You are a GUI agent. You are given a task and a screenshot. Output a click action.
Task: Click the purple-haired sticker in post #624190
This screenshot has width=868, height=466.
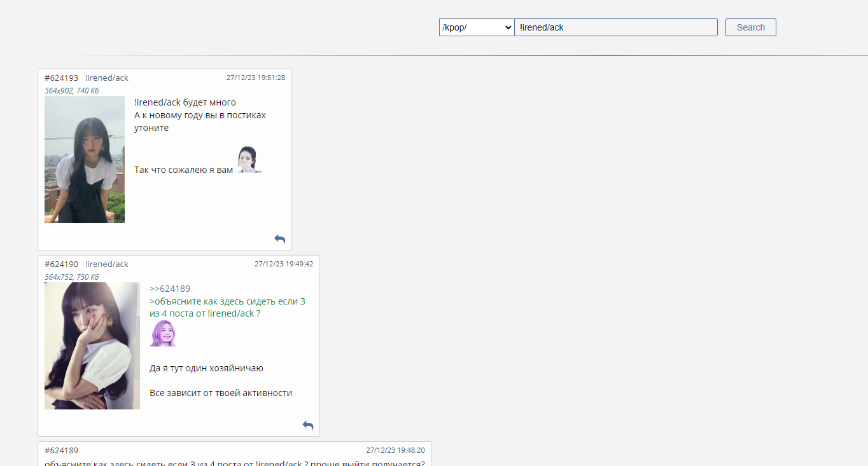point(163,334)
